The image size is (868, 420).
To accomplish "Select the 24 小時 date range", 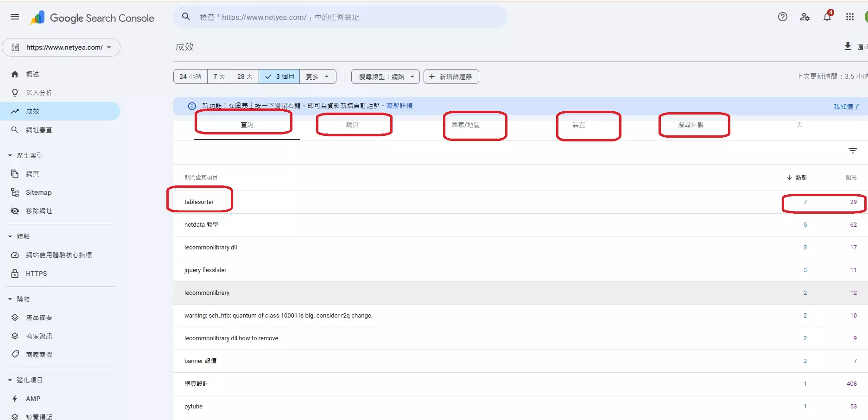I will (190, 76).
